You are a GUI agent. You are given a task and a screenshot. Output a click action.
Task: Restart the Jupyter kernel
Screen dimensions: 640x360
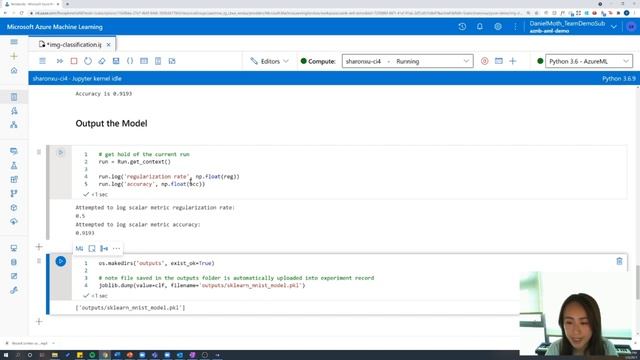click(x=88, y=61)
